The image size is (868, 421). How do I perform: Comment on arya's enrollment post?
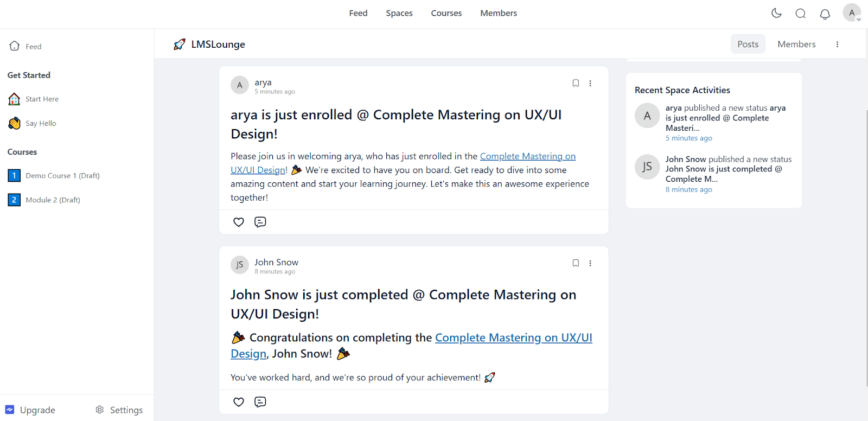coord(260,222)
